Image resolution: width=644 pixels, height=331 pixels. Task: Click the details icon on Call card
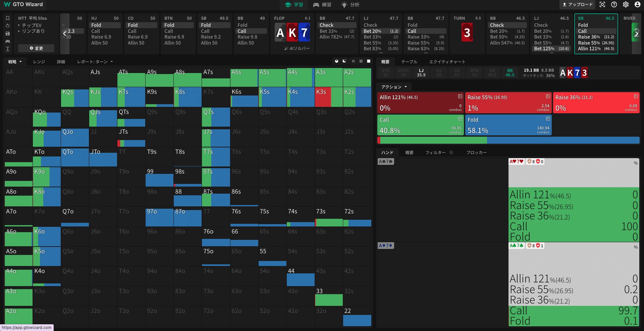460,119
